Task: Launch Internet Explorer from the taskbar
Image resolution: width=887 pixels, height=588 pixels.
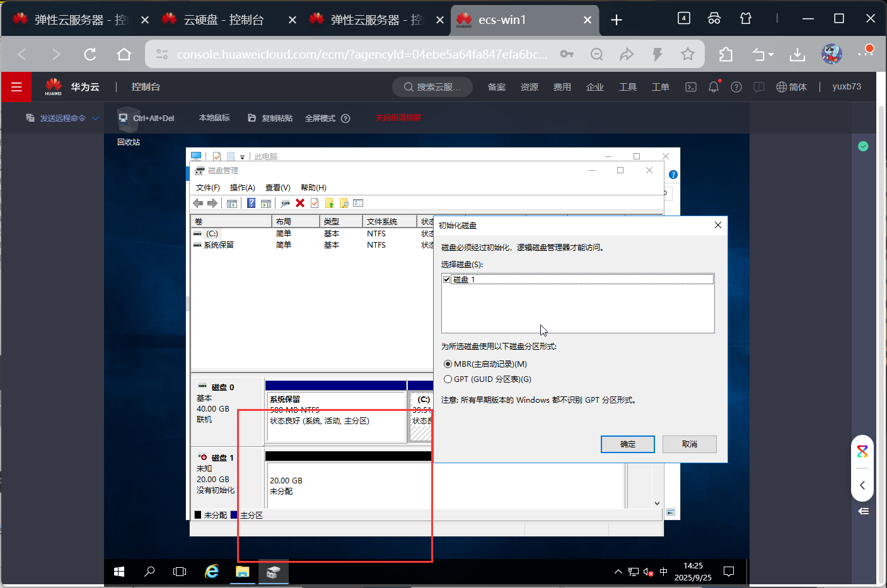Action: 212,572
